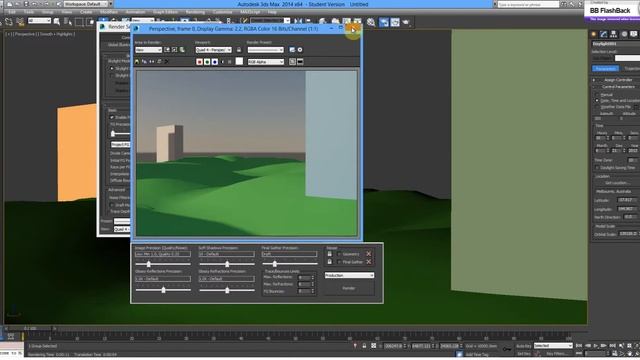
Task: Clear the Geometry cache with the X icon
Action: [x=369, y=254]
